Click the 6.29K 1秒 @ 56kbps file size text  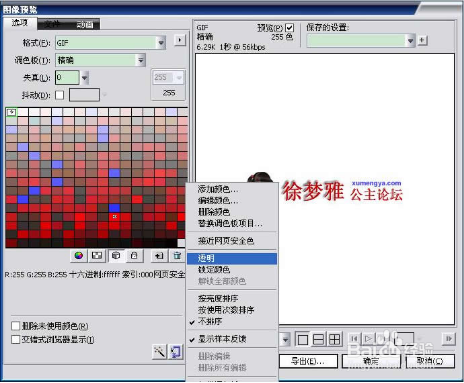pyautogui.click(x=231, y=47)
